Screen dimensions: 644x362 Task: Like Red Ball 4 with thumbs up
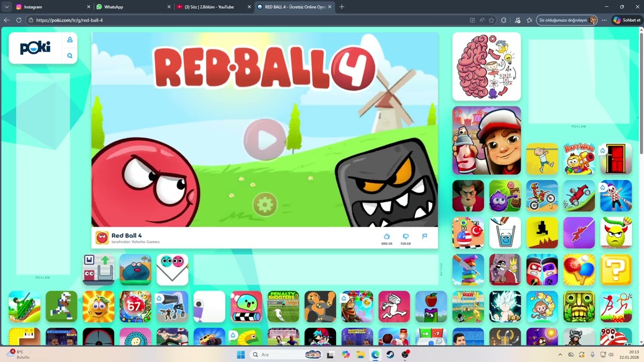coord(386,236)
